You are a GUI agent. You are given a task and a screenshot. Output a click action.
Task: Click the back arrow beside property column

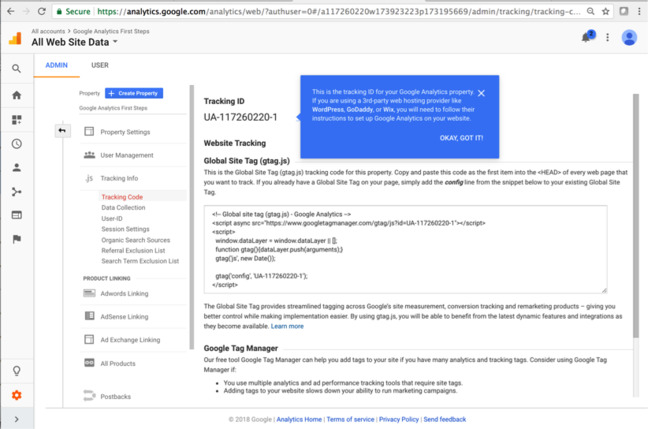62,130
